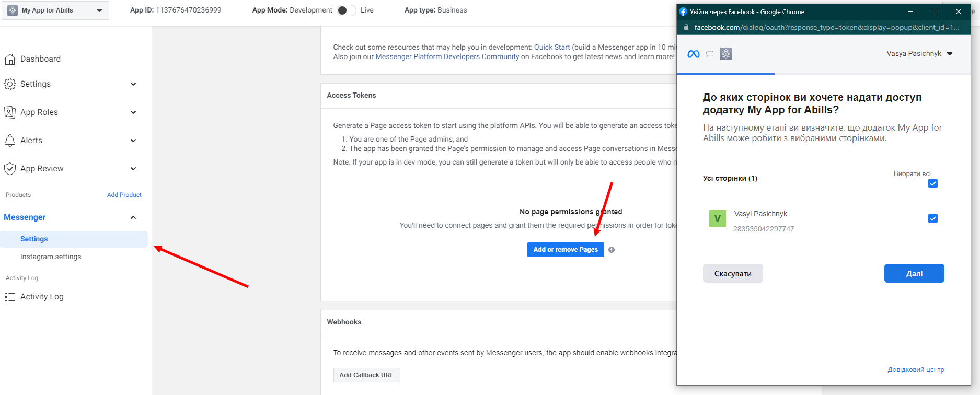The width and height of the screenshot is (980, 395).
Task: Uncheck the Vasyl Pasichnyk page checkbox
Action: click(x=933, y=218)
